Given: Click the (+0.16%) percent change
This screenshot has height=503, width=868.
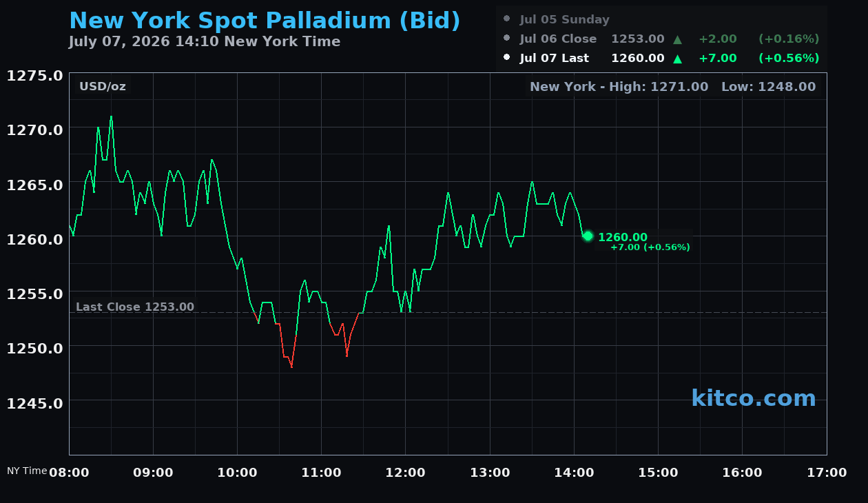Looking at the screenshot, I should 789,39.
